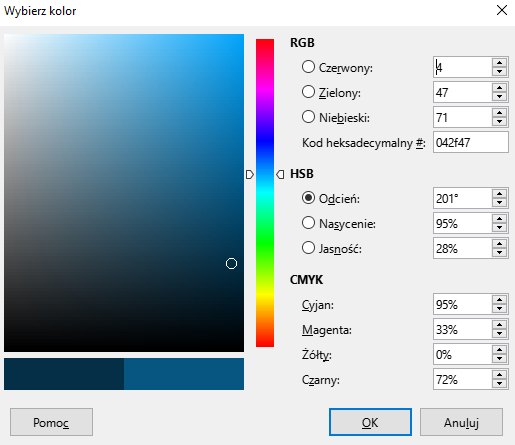
Task: Click the Magenta percentage field
Action: [462, 329]
